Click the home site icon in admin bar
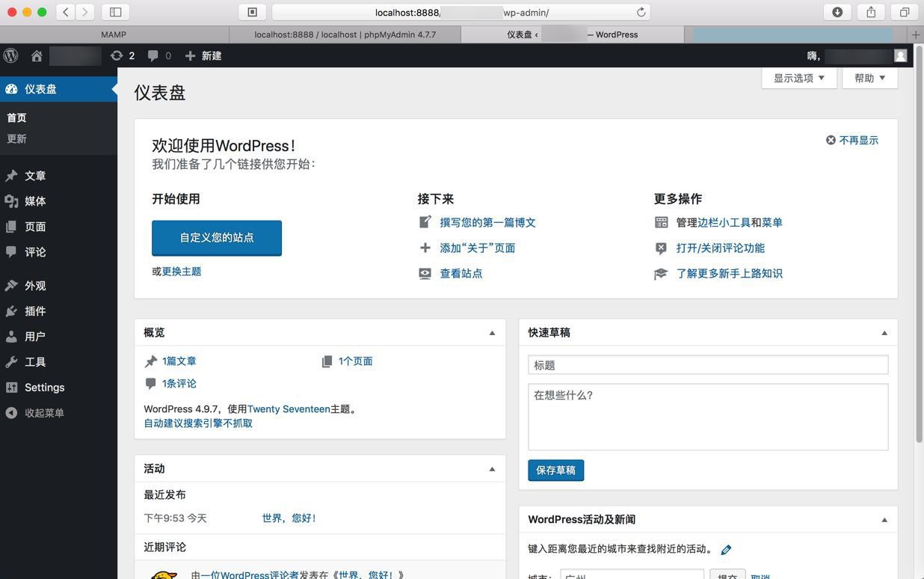The height and width of the screenshot is (579, 924). (x=36, y=55)
